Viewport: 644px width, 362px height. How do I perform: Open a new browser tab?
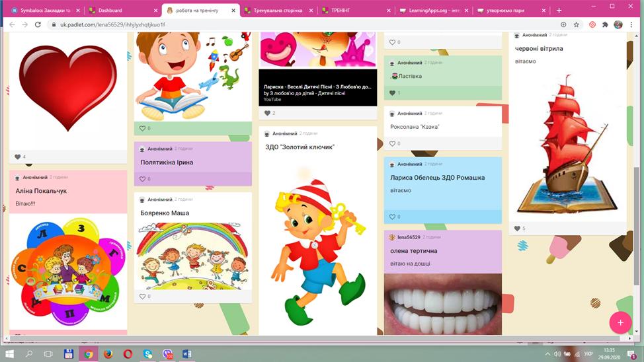[x=559, y=11]
